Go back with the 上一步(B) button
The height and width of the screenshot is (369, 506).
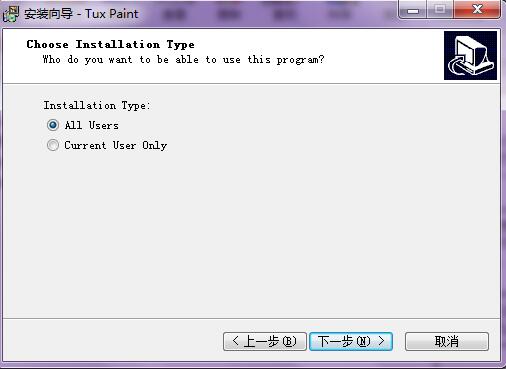click(x=265, y=341)
